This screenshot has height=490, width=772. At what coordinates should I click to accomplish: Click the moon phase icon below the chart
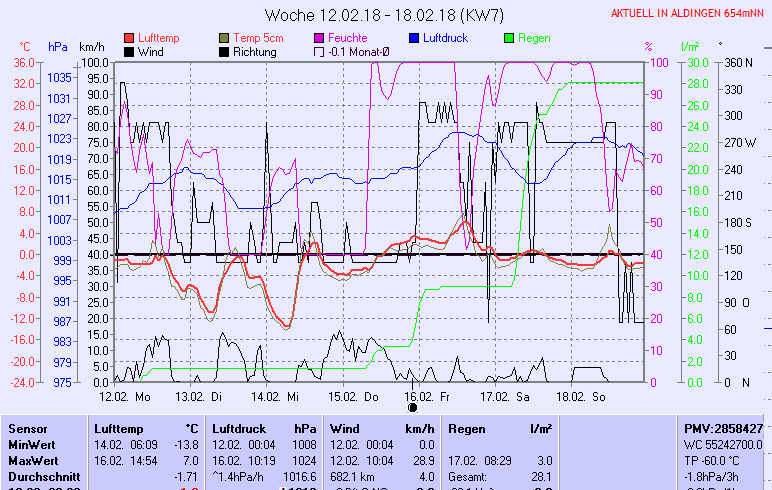(413, 407)
